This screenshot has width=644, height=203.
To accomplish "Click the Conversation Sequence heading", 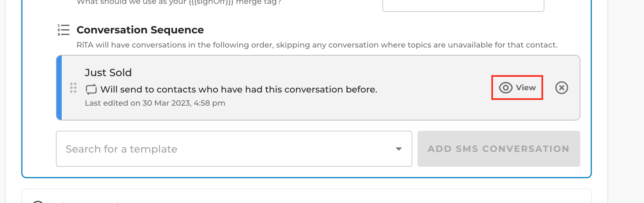I will 140,30.
